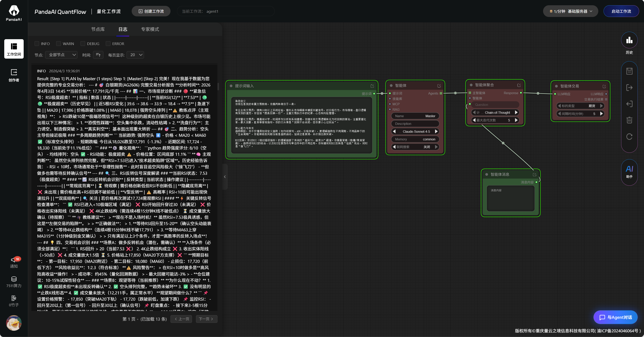Click the refresh circular arrow icon

coord(629,137)
